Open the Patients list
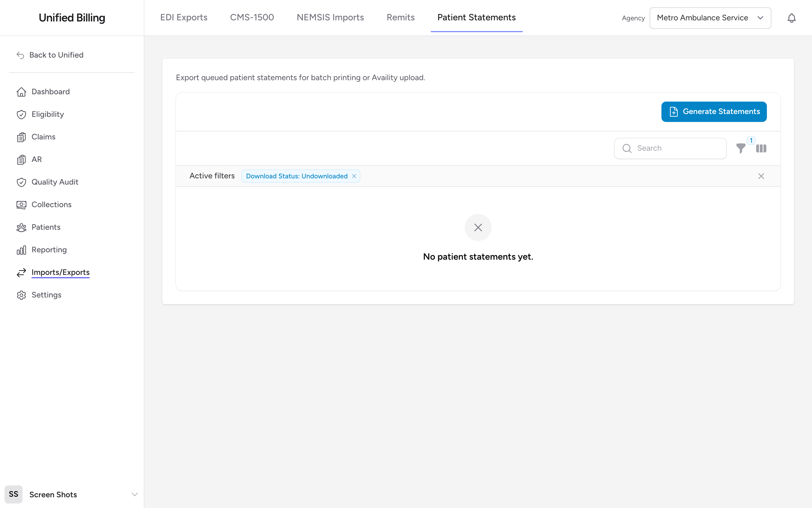Viewport: 812px width, 508px height. point(46,227)
